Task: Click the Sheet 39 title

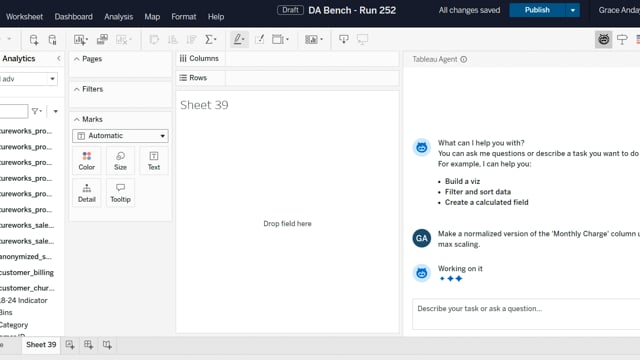Action: coord(204,105)
